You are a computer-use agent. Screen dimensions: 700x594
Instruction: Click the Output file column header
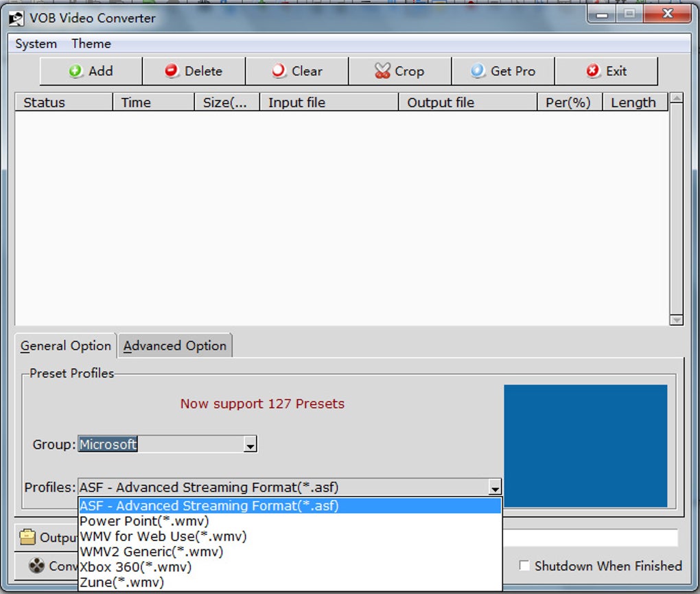468,102
